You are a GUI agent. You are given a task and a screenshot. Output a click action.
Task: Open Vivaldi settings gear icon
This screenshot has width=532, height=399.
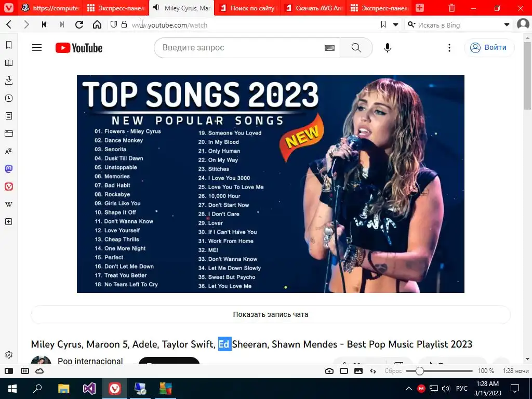point(9,355)
